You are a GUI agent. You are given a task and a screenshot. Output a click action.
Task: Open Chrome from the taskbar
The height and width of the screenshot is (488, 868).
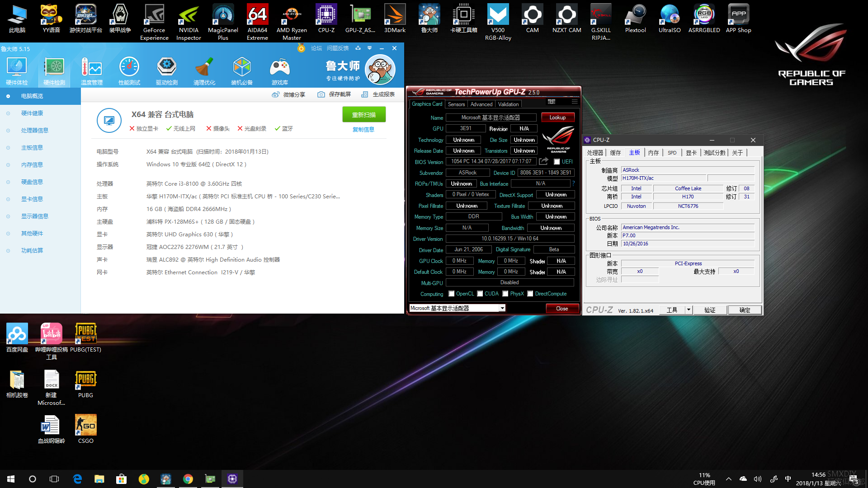188,479
